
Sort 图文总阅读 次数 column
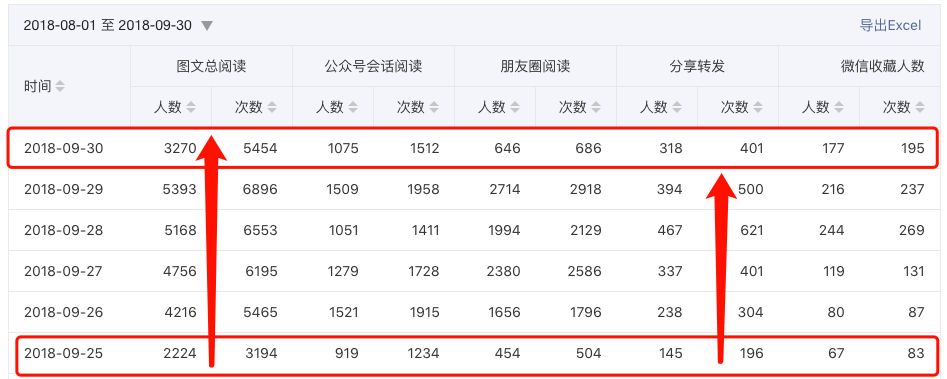point(272,107)
